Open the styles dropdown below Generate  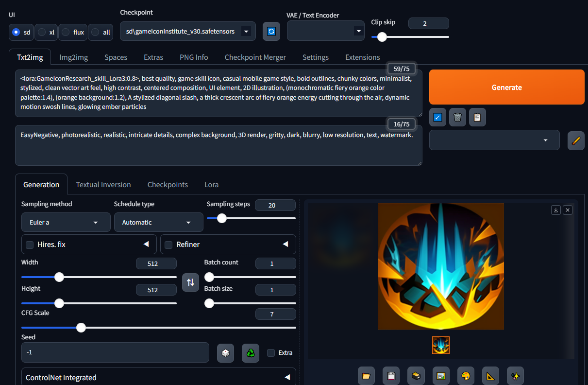(x=494, y=140)
